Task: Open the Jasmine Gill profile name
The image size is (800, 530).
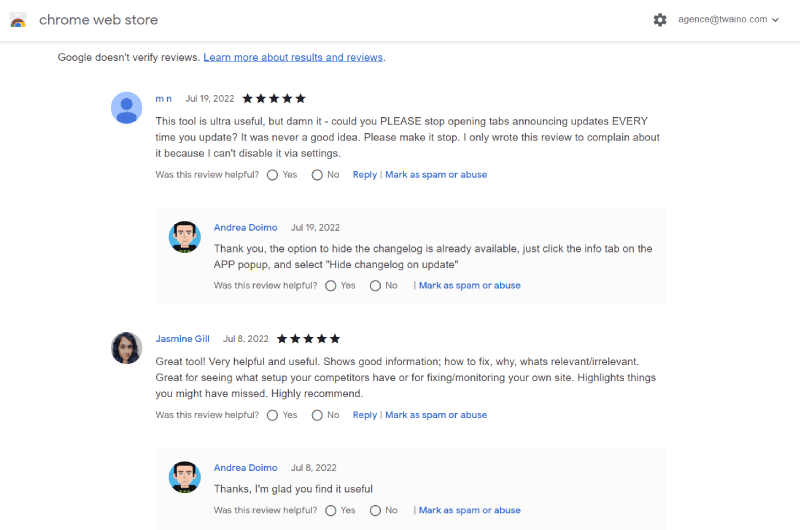Action: (x=182, y=339)
